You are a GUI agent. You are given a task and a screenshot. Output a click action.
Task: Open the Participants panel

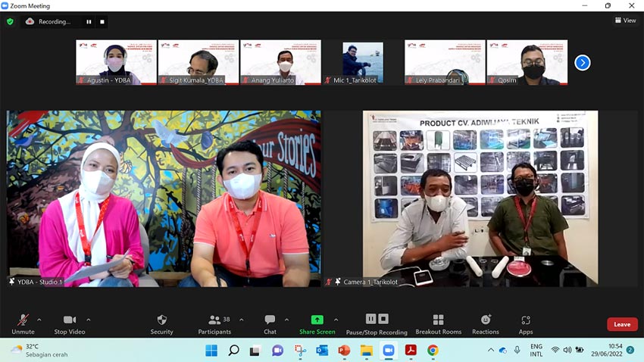(x=214, y=324)
